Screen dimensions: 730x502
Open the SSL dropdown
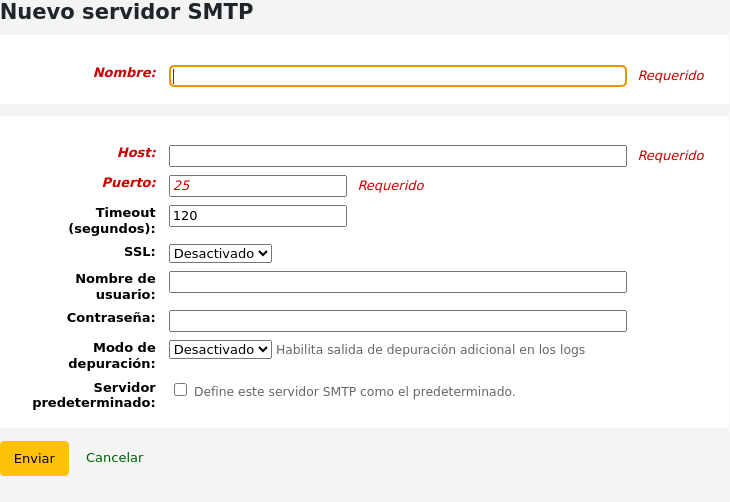[220, 254]
